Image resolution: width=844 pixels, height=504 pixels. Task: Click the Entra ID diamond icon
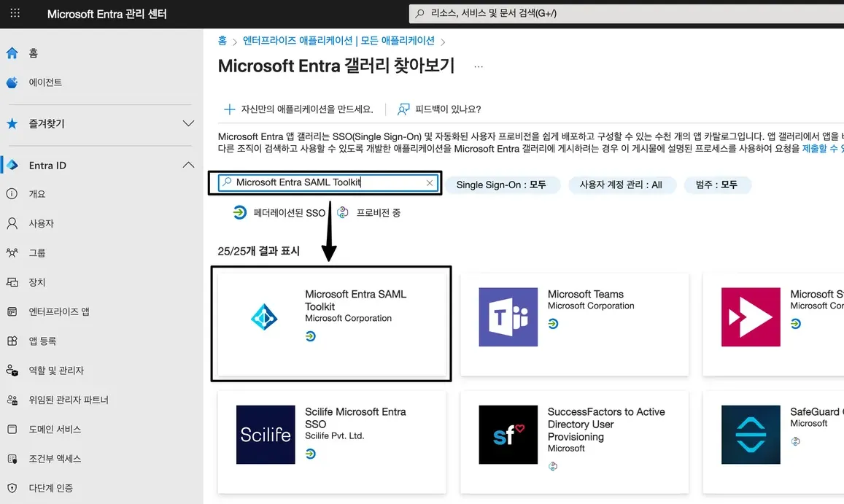point(12,165)
